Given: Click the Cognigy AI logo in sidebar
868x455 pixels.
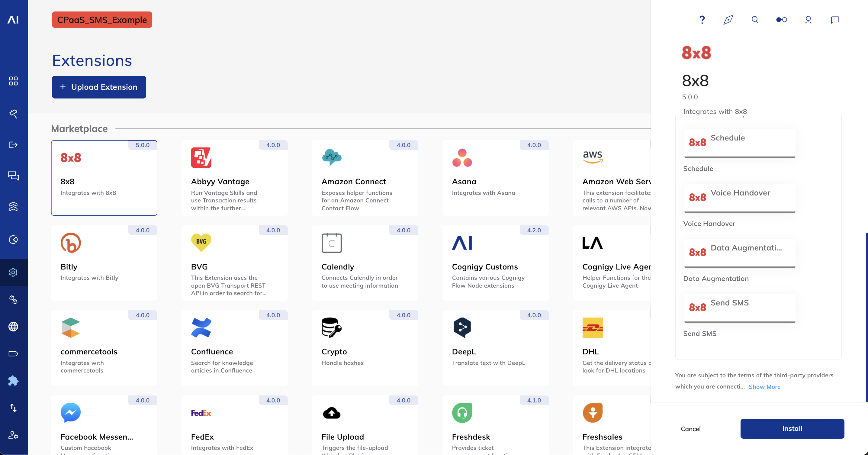Looking at the screenshot, I should point(13,20).
